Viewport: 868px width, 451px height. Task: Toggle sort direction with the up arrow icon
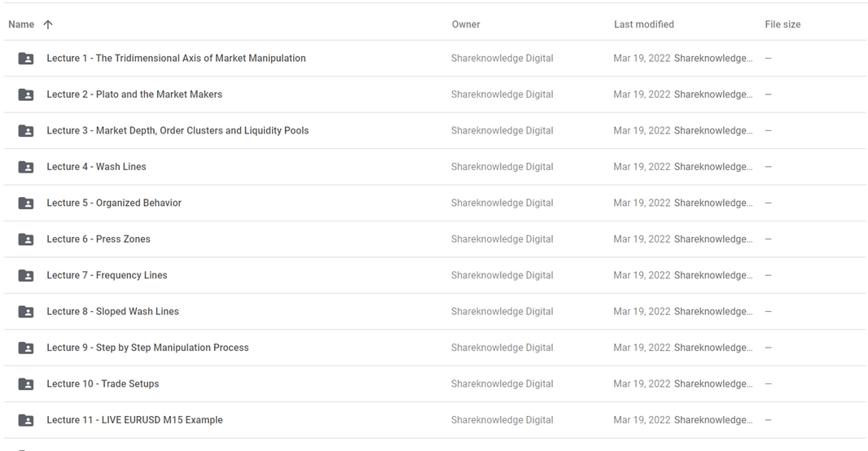coord(48,24)
